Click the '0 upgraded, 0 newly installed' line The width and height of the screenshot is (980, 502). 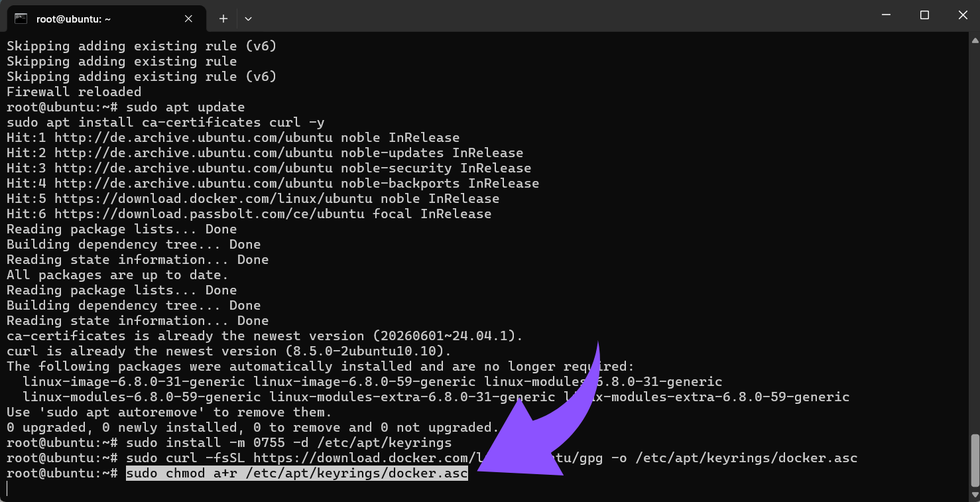tap(253, 427)
